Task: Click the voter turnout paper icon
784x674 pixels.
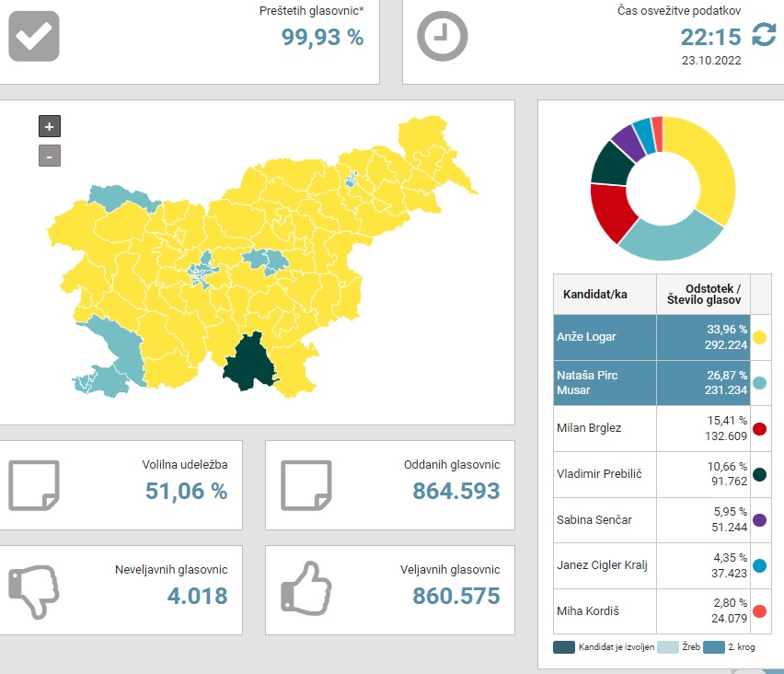Action: pyautogui.click(x=34, y=484)
